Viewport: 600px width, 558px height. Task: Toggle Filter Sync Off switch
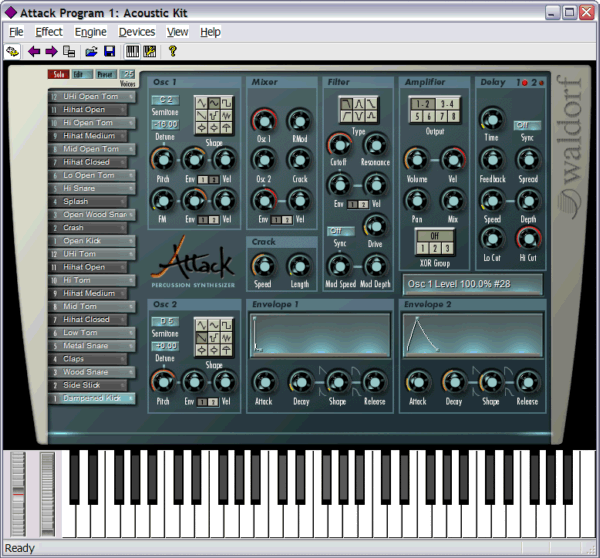coord(340,231)
